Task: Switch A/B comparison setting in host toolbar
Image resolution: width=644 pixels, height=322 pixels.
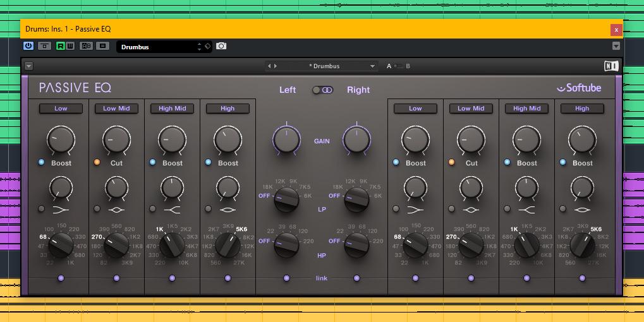Action: pos(86,46)
